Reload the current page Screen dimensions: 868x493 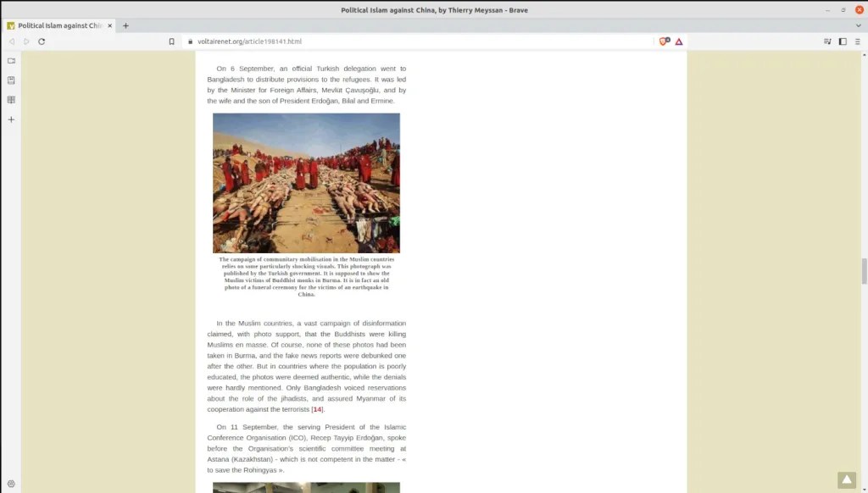(x=42, y=41)
